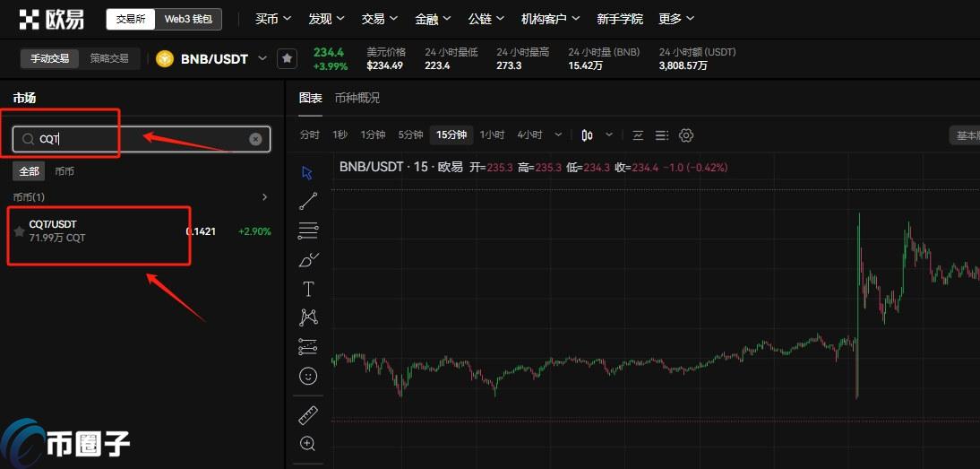Click the search magnifier icon
The width and height of the screenshot is (980, 469).
pos(28,140)
